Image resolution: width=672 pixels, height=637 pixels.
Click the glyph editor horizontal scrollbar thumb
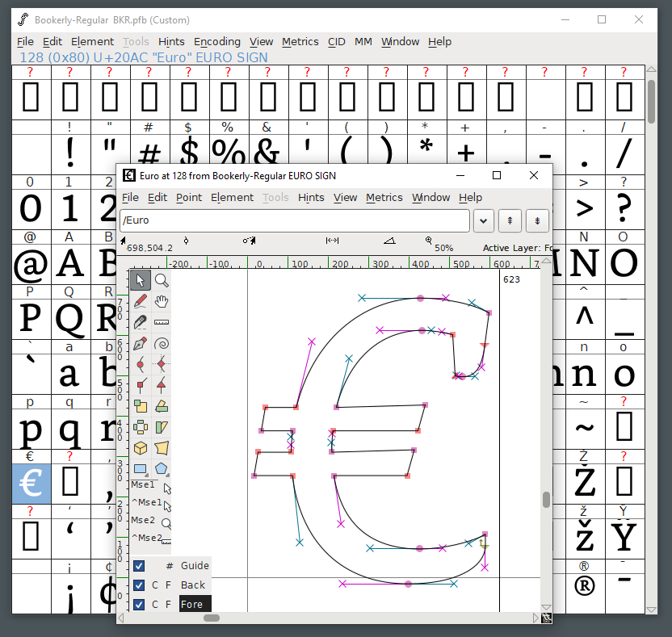point(211,618)
